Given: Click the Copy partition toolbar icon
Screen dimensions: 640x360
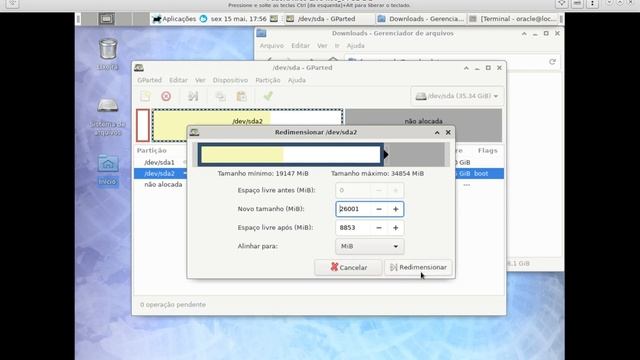Looking at the screenshot, I should [x=220, y=96].
